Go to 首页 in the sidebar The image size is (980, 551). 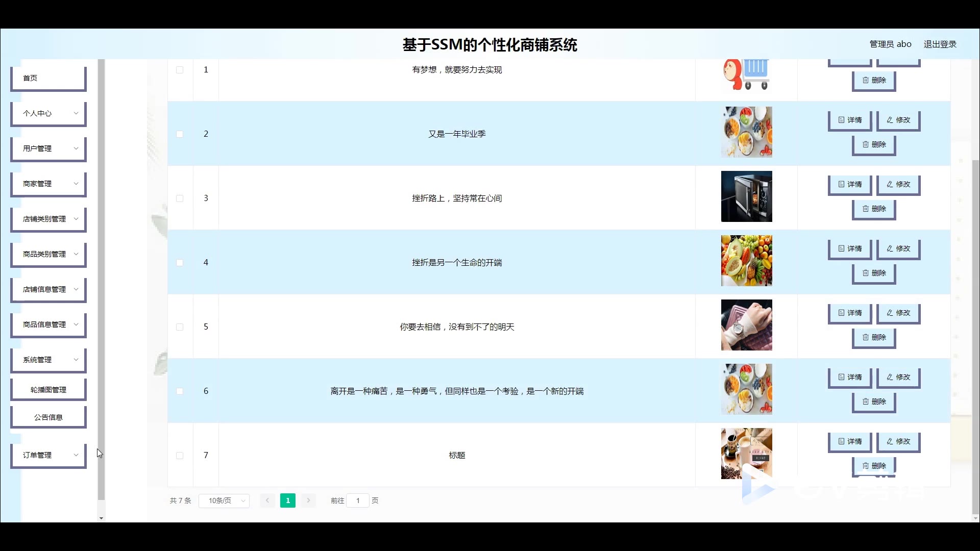pos(48,78)
